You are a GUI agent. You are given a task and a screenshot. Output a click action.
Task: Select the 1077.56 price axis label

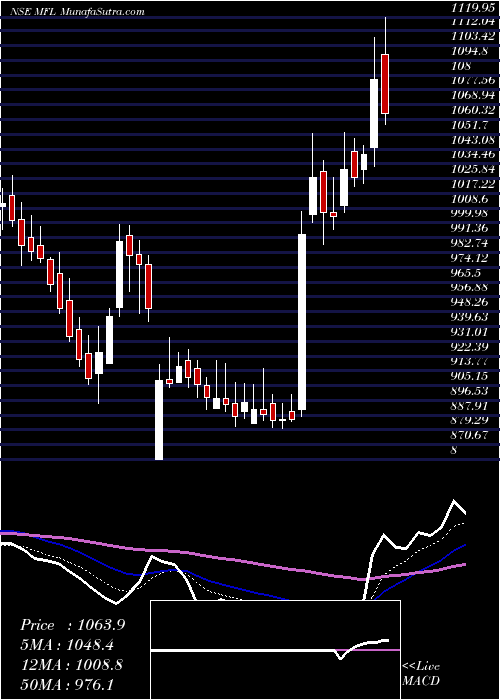[473, 80]
